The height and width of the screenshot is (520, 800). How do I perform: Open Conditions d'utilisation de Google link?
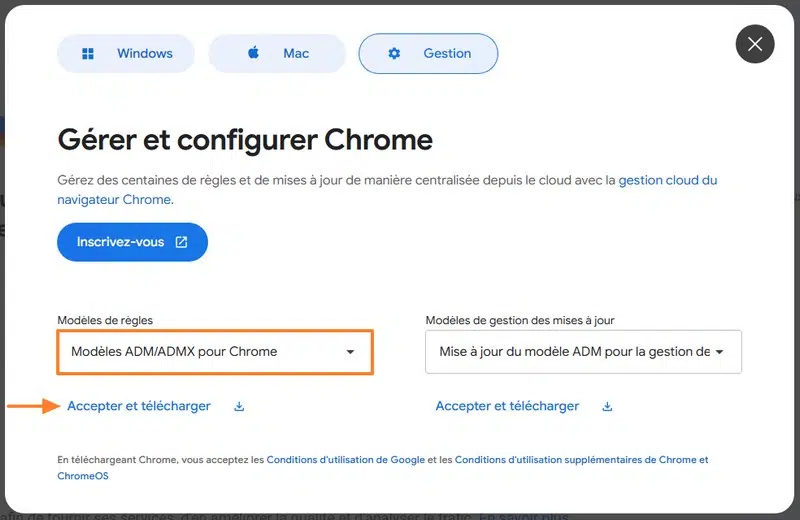pyautogui.click(x=345, y=460)
